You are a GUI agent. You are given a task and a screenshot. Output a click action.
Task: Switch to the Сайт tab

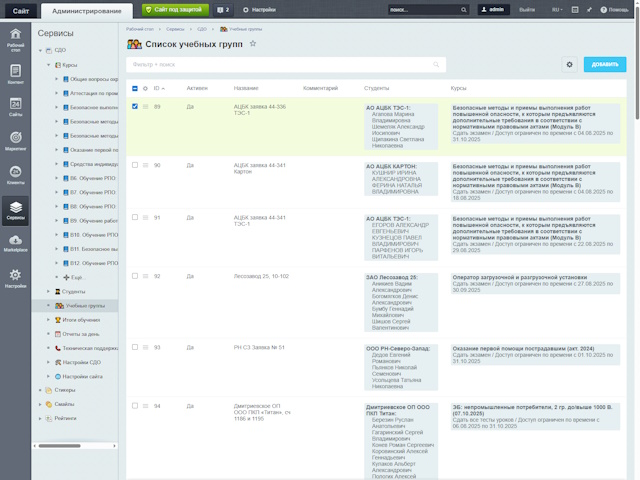pos(20,11)
